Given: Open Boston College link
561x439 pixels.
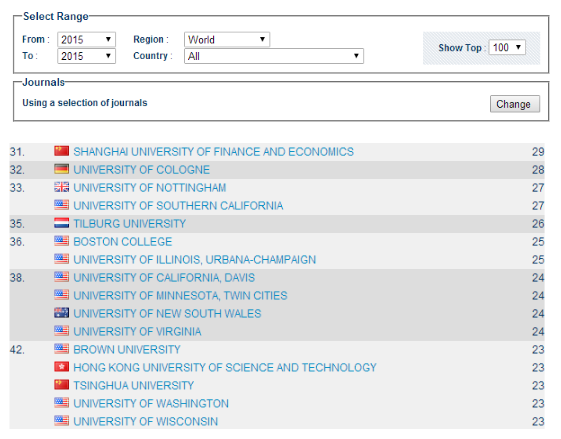Looking at the screenshot, I should point(123,242).
